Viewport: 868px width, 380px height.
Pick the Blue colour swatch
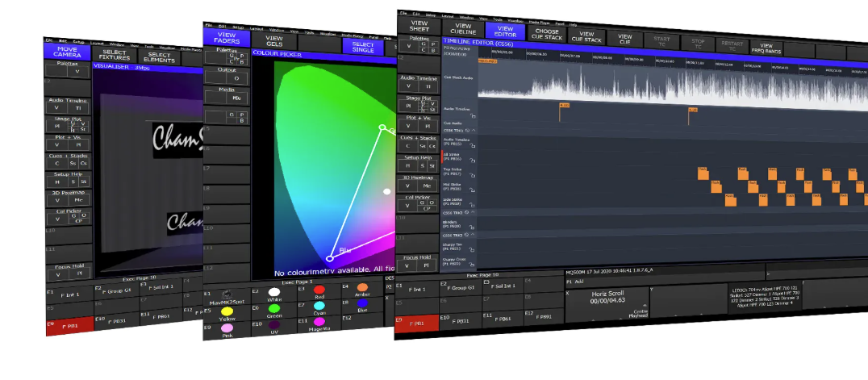click(x=362, y=303)
